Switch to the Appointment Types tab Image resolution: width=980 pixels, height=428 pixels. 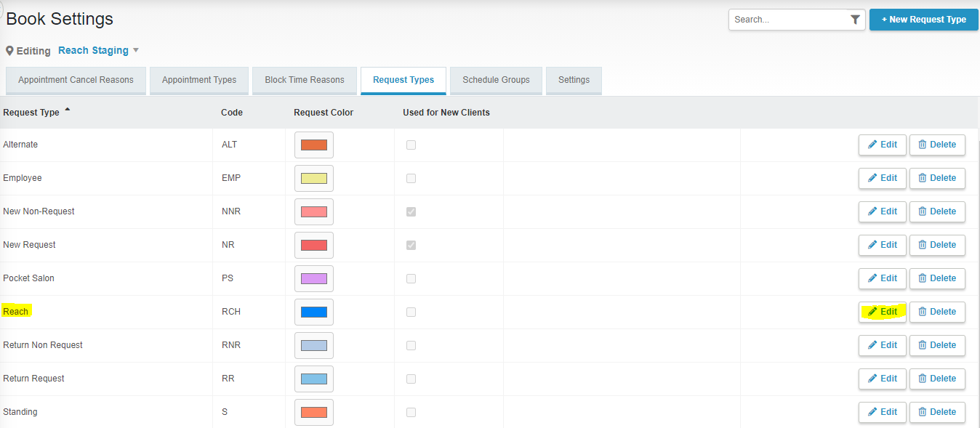(199, 81)
